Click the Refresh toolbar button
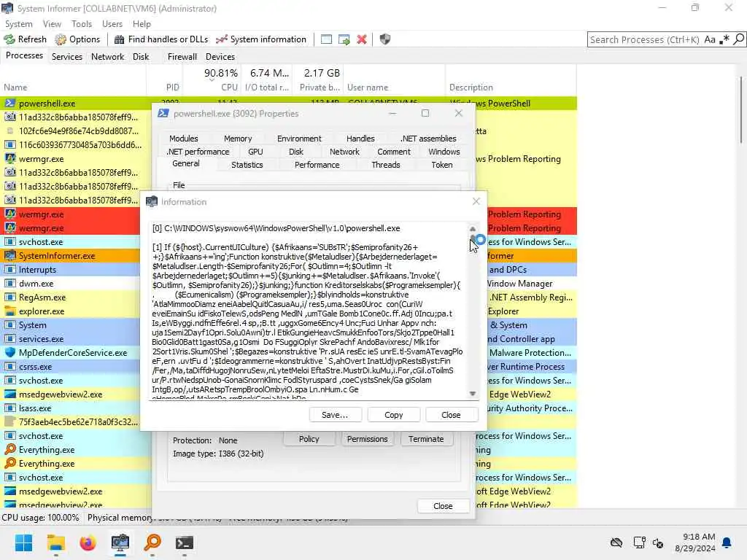The height and width of the screenshot is (560, 747). pyautogui.click(x=26, y=39)
